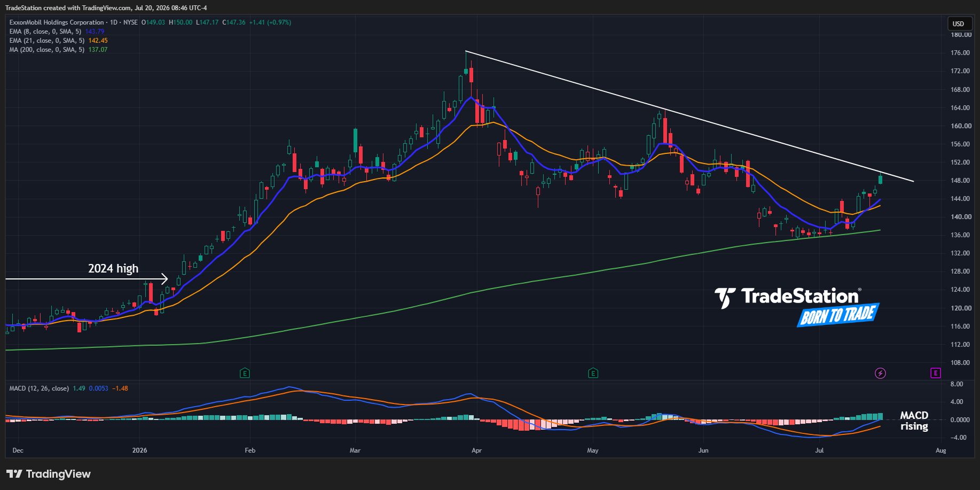Click the Feb label on time axis

250,450
